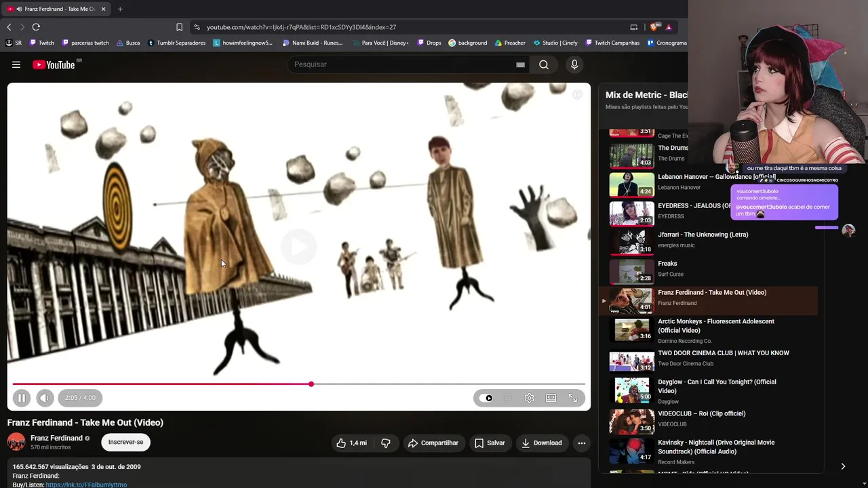Open the YouTube guide hamburger menu
This screenshot has height=488, width=868.
(x=16, y=64)
